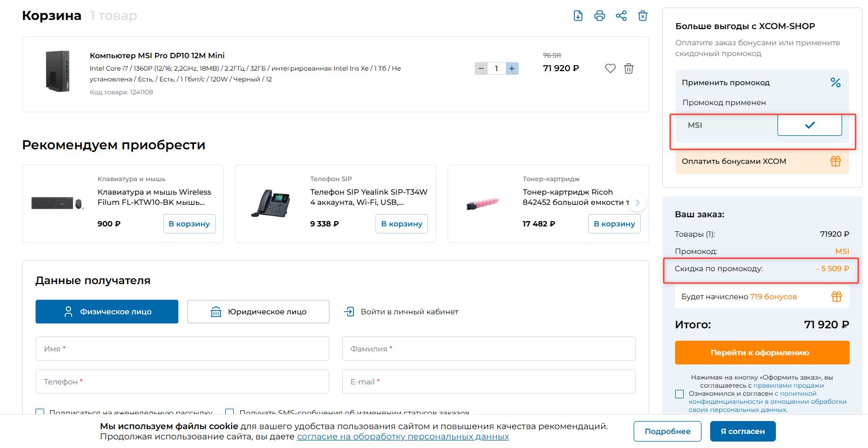Click the Имя input field
The image size is (868, 448).
coord(182,349)
